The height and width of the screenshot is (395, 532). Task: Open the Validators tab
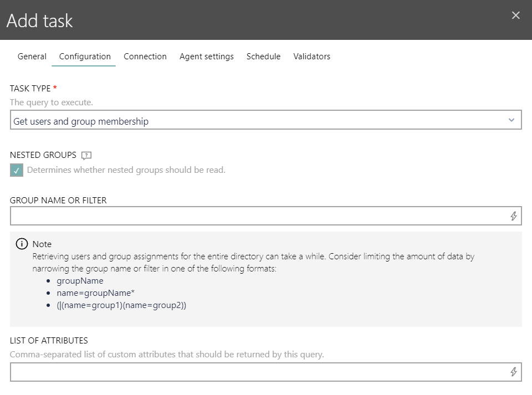tap(311, 57)
